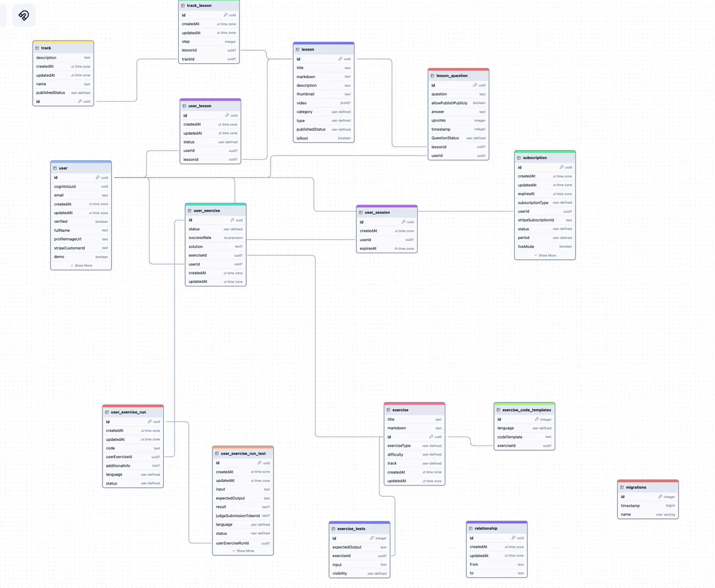
Task: Click the table icon in lesson header
Action: click(297, 49)
